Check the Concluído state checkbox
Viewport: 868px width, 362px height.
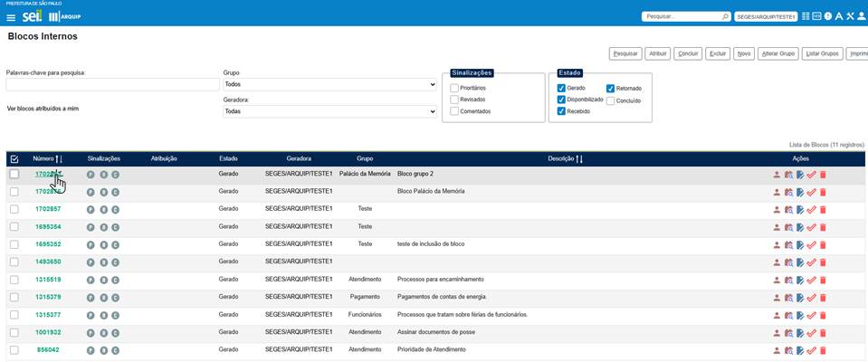(x=610, y=100)
